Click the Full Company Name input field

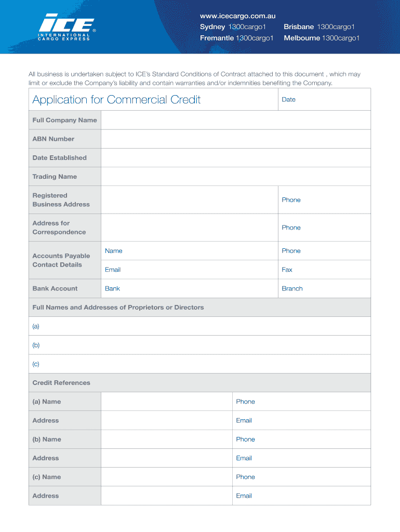235,120
